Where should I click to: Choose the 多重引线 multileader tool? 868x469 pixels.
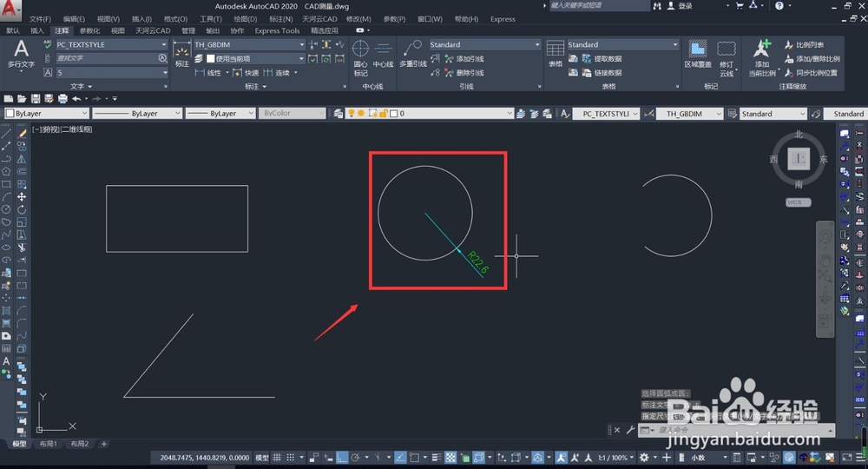[x=413, y=54]
